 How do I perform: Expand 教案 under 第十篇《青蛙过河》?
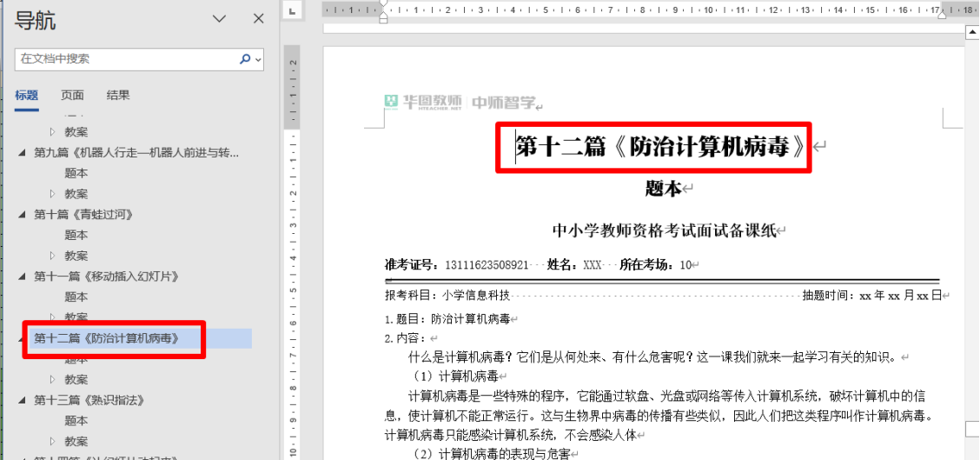pyautogui.click(x=52, y=256)
